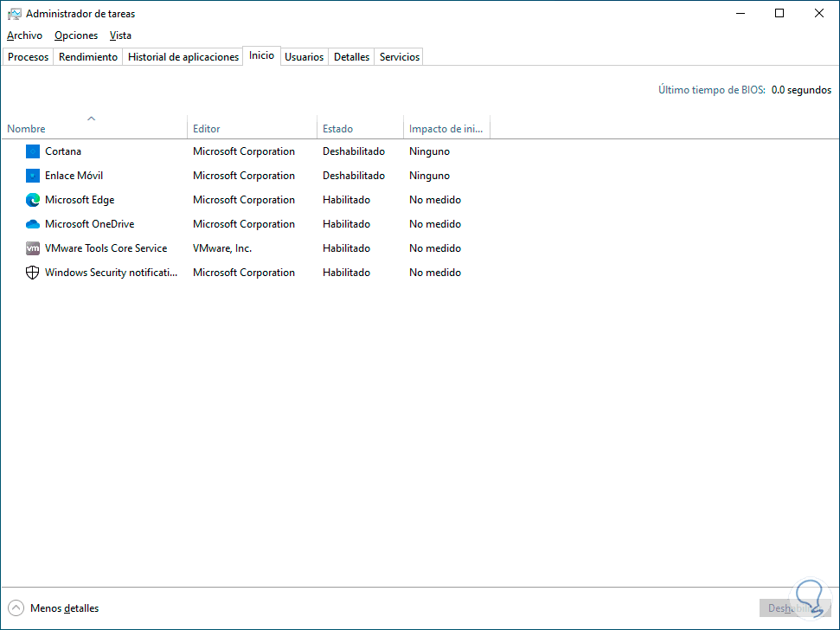Click the VMware, Inc. editor cell
Screen dimensions: 840x630
pyautogui.click(x=222, y=248)
